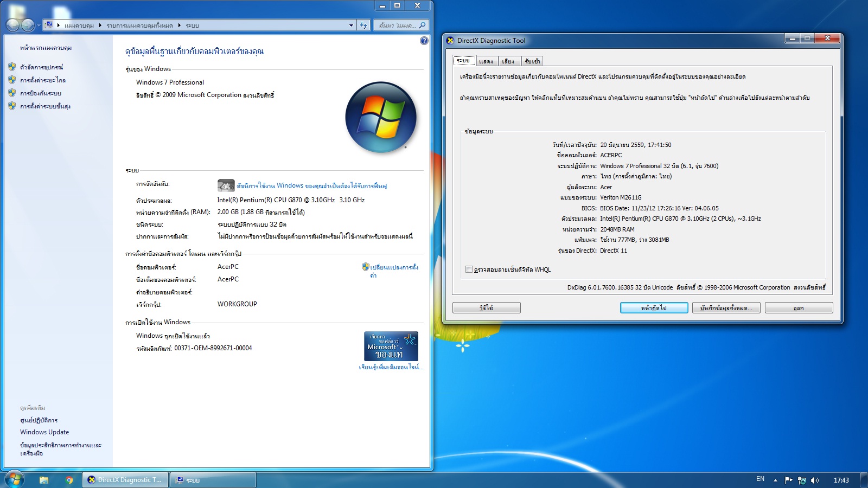This screenshot has height=488, width=868.
Task: Click the ออก (Exit) button in DxDiag
Action: tap(799, 308)
